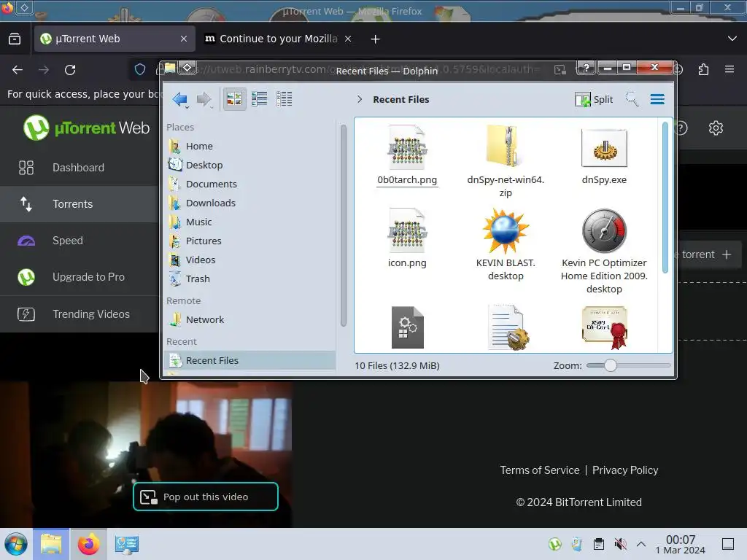Click Upgrade to Pro in µTorrent

tap(79, 277)
